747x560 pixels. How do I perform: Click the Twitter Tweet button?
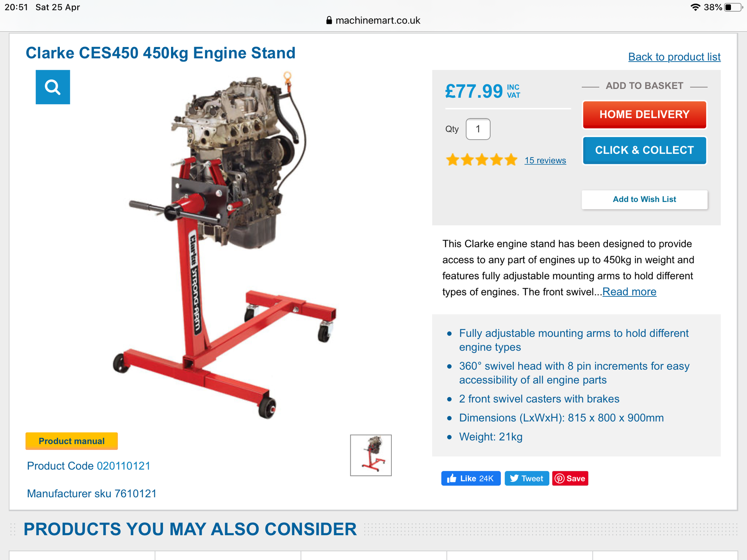(527, 478)
